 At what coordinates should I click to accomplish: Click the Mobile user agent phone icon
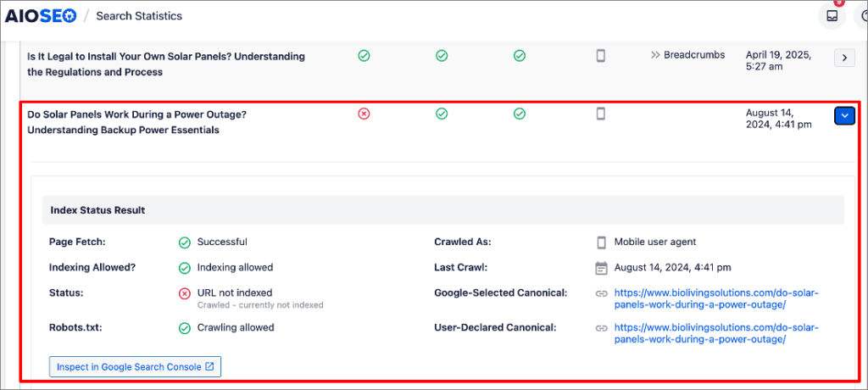[x=601, y=242]
